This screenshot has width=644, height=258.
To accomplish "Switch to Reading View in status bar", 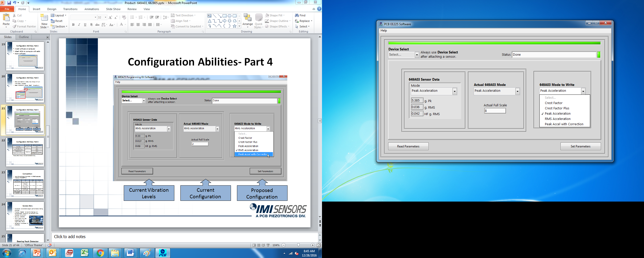I will click(263, 245).
